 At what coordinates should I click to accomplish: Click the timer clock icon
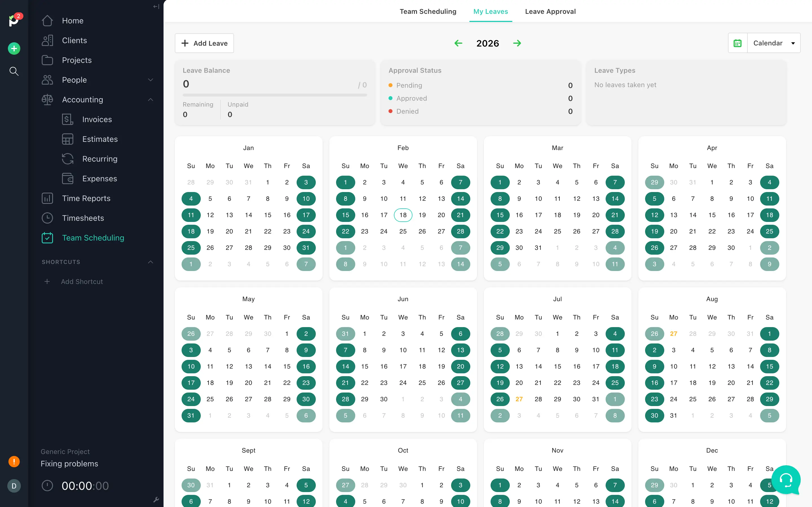pyautogui.click(x=47, y=486)
